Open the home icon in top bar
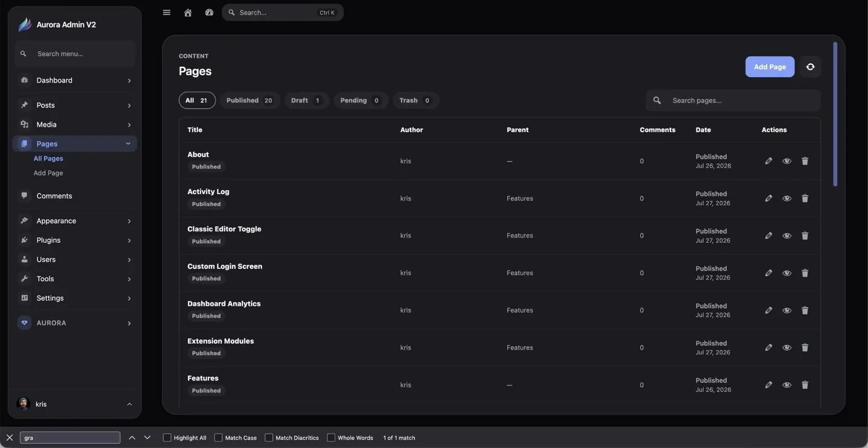 pos(188,12)
